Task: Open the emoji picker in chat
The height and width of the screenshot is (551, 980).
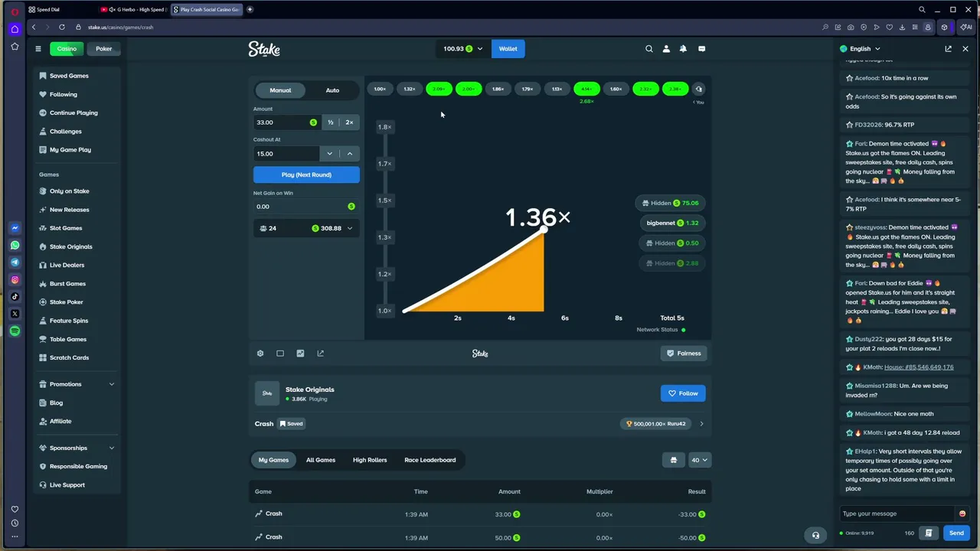Action: click(x=962, y=514)
